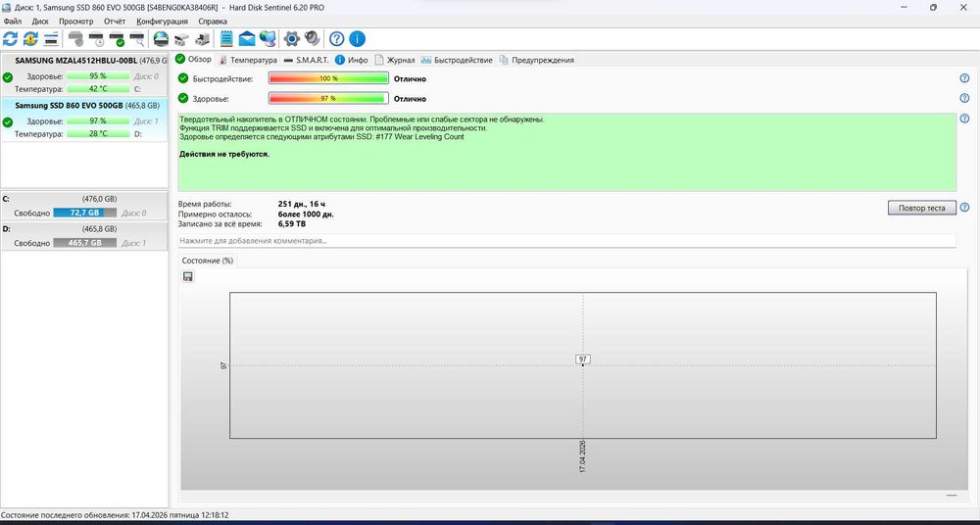Click the Действия не требуются text
This screenshot has width=980, height=525.
click(x=224, y=154)
